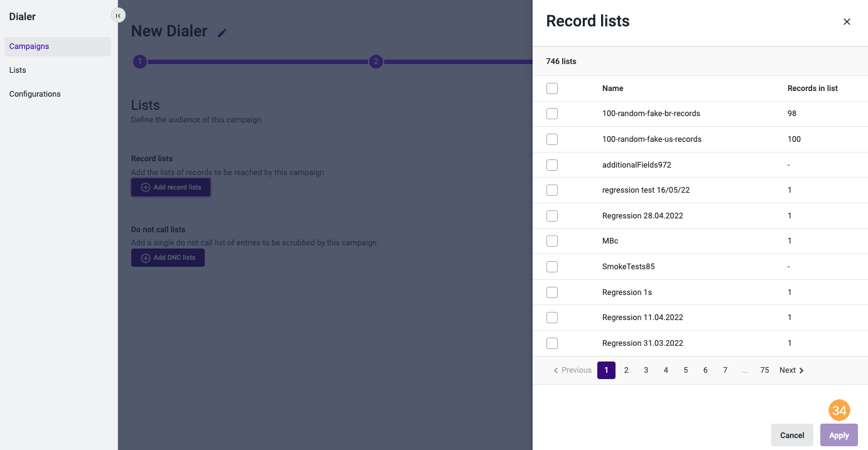Click SmokeTests85 name text
The height and width of the screenshot is (450, 868).
point(629,267)
